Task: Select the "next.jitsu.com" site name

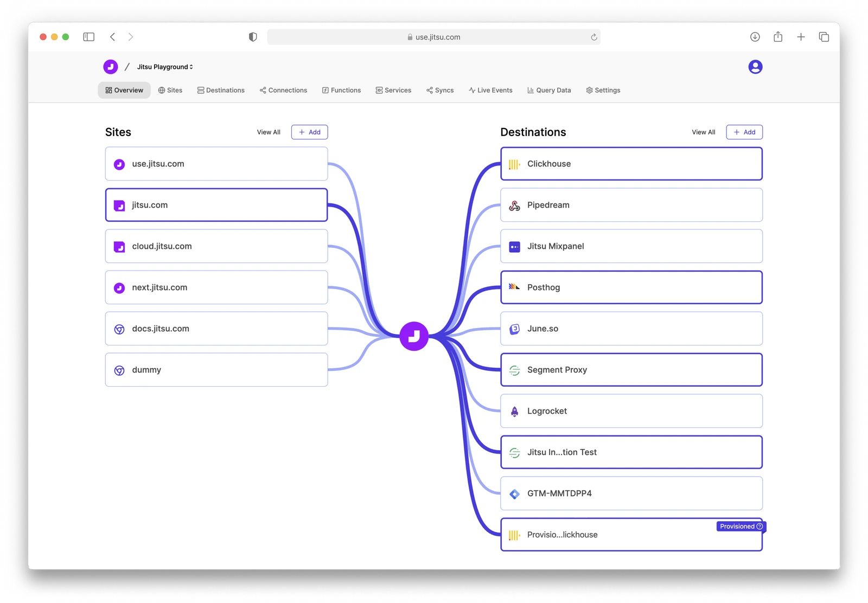Action: pos(159,287)
